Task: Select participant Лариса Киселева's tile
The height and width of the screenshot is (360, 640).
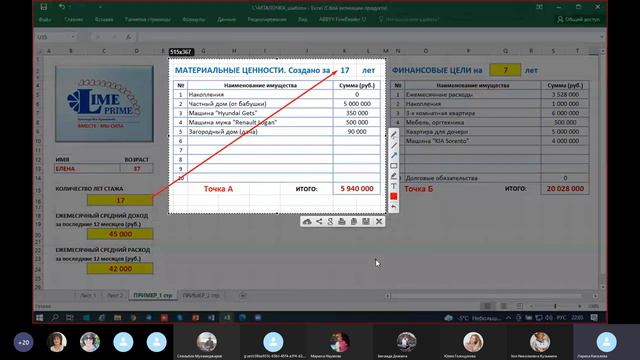Action: point(607,342)
